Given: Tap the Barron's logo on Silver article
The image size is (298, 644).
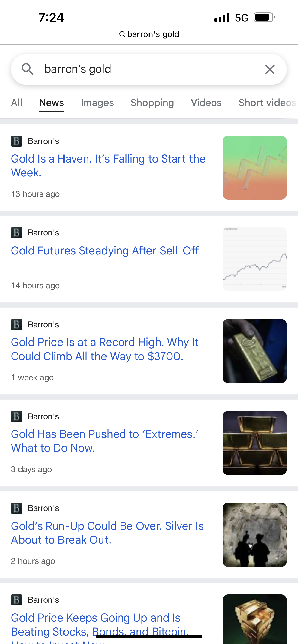Looking at the screenshot, I should coord(16,508).
